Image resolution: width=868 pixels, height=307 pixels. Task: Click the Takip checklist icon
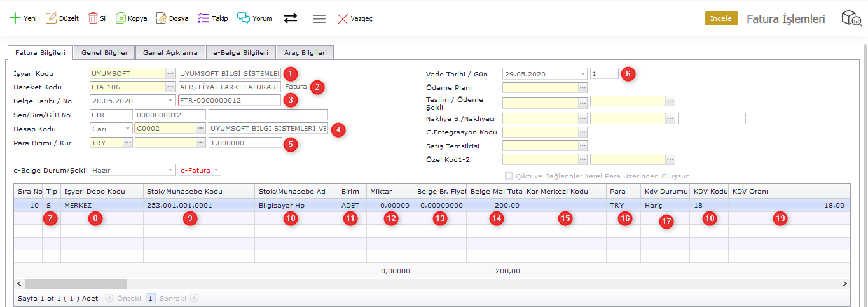[203, 18]
